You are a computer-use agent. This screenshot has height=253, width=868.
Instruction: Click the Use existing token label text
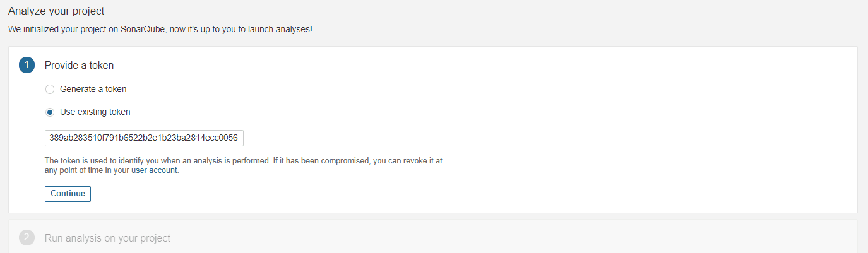tap(95, 112)
